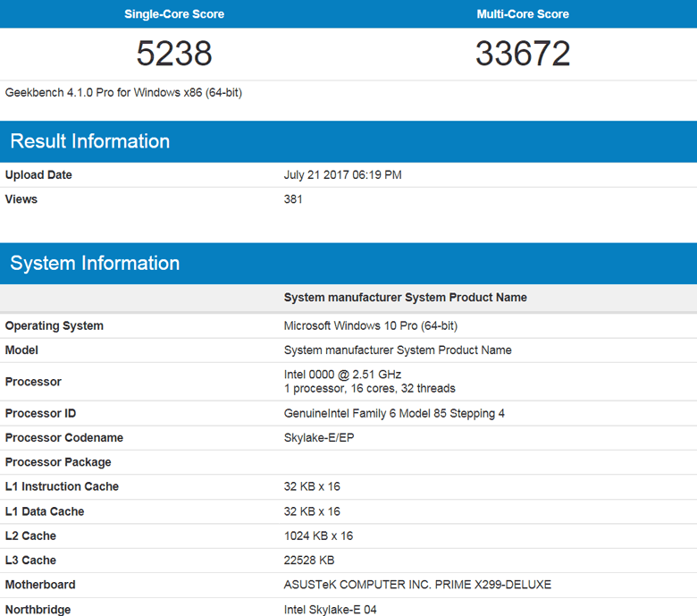Select GenuineIntel Family 6 Model 85 Stepping 4
This screenshot has width=697, height=616.
point(394,413)
